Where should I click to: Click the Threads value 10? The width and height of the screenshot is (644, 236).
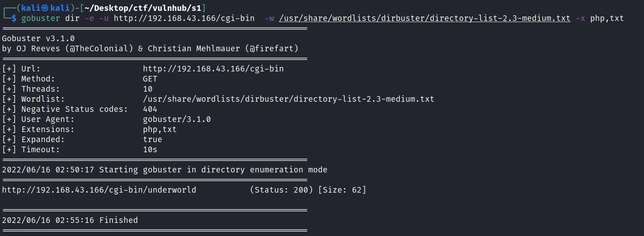148,89
